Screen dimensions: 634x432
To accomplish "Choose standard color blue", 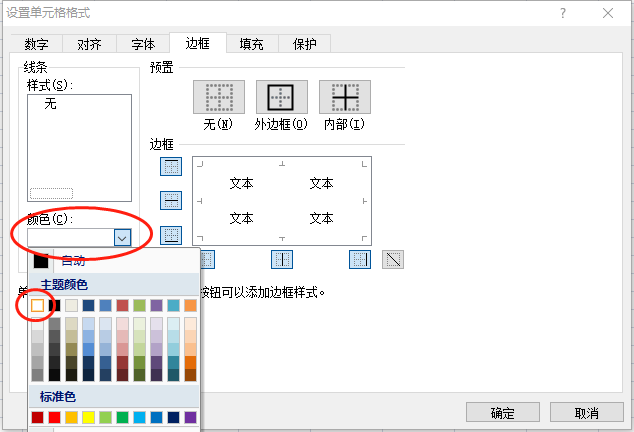I will 156,417.
